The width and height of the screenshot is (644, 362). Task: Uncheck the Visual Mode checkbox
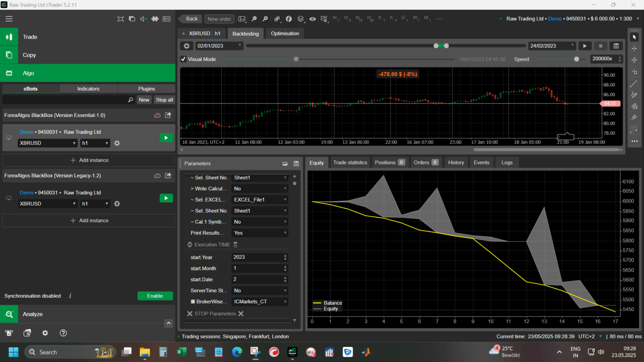pyautogui.click(x=183, y=59)
